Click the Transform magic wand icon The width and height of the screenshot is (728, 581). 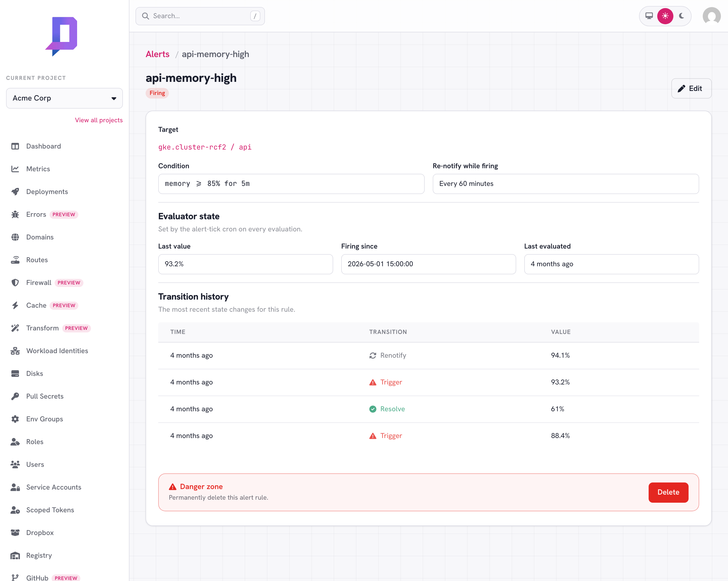tap(15, 328)
